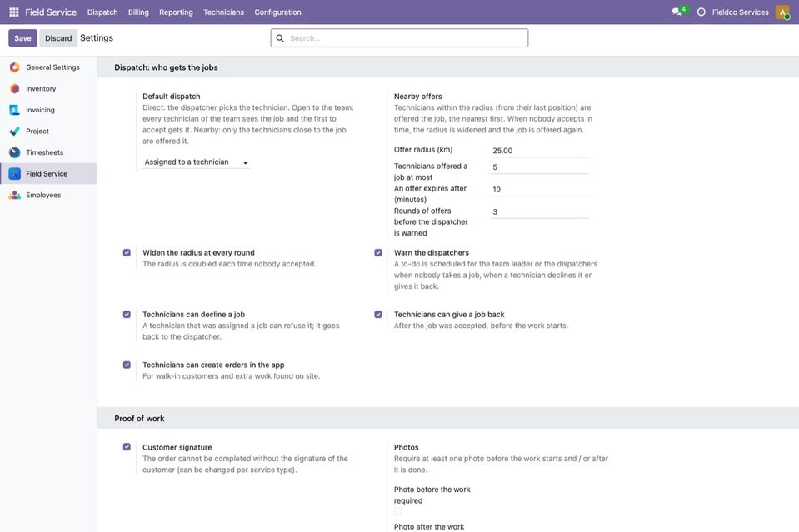Screen dimensions: 799x532
Task: Select the Field Service sidebar icon
Action: pyautogui.click(x=15, y=174)
